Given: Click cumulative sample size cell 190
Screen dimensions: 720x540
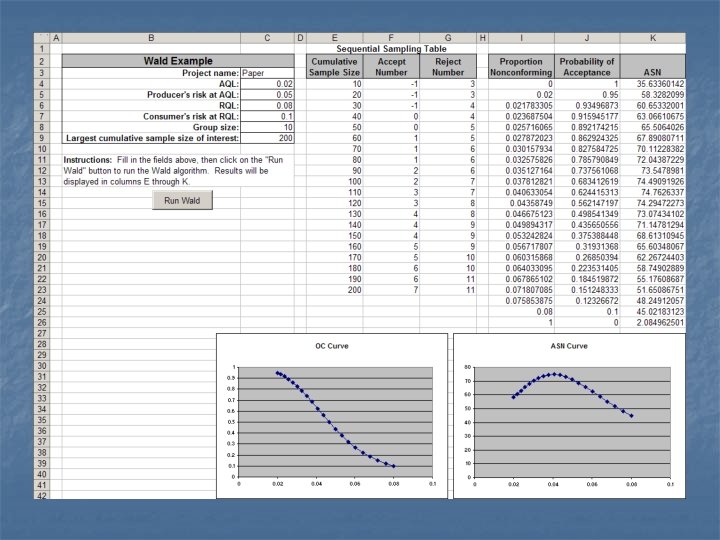Looking at the screenshot, I should click(x=334, y=279).
